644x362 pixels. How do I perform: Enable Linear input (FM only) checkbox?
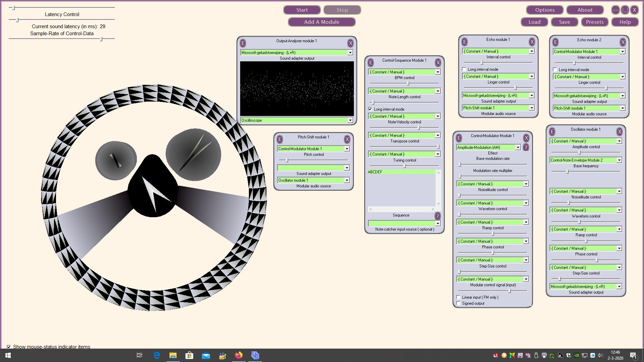coord(459,297)
